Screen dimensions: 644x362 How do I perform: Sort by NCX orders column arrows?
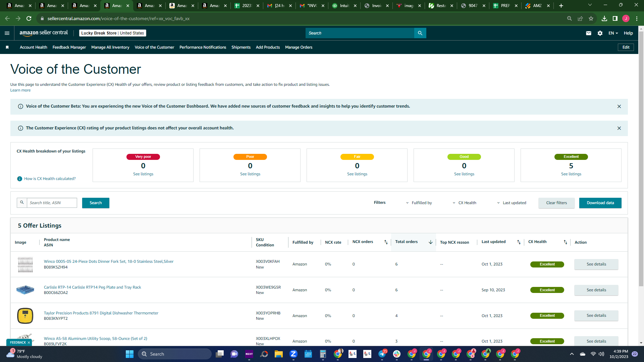point(386,242)
